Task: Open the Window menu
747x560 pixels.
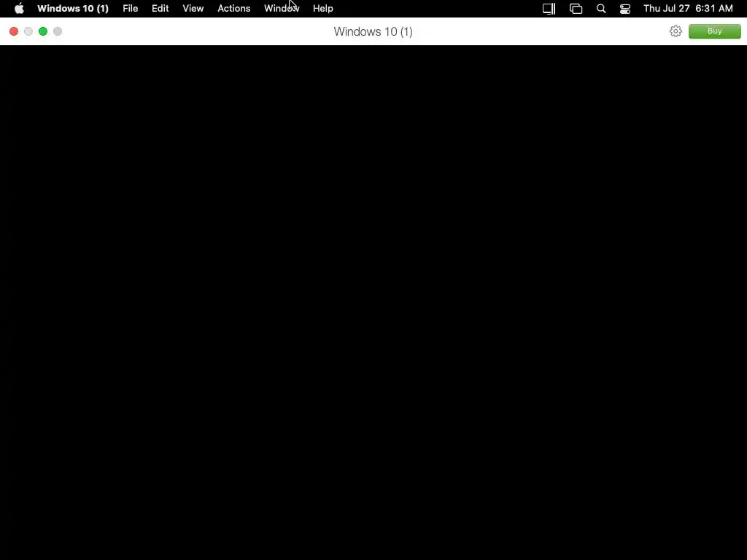Action: (282, 9)
